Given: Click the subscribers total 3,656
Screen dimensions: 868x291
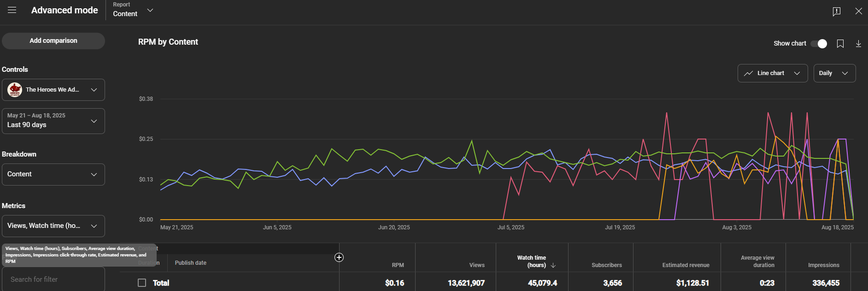Looking at the screenshot, I should click(613, 283).
